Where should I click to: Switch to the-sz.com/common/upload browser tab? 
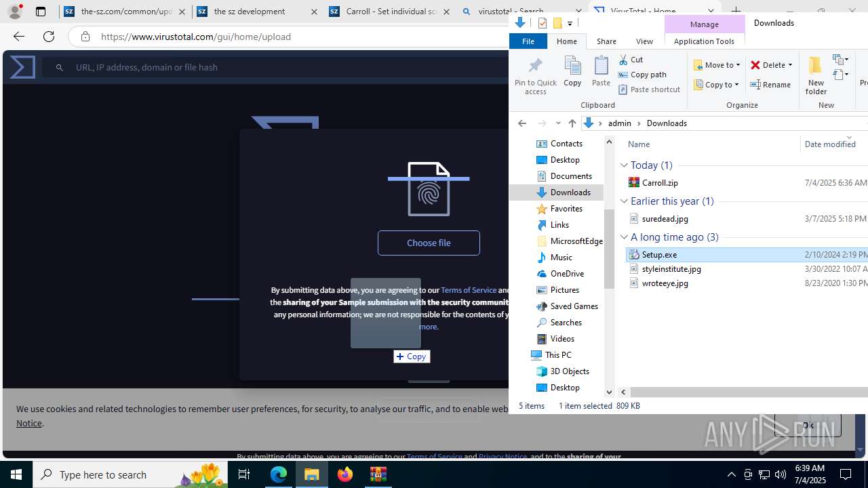[124, 12]
